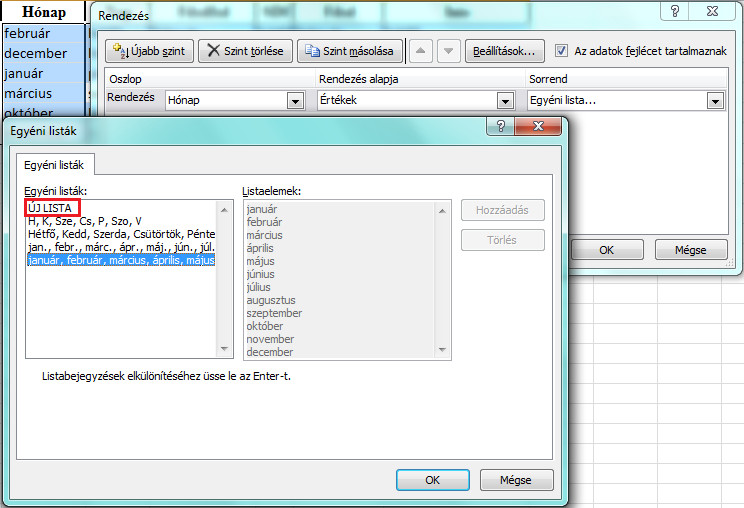Select the március cell in the spreadsheet
Viewport: 744px width, 508px height.
(44, 93)
